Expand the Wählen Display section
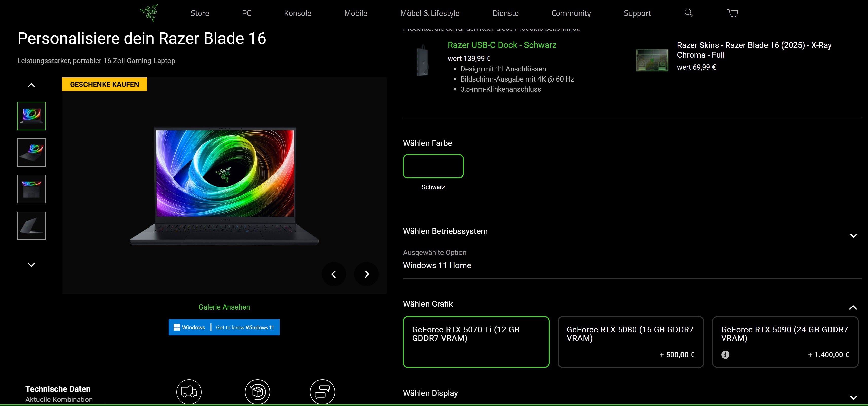This screenshot has width=868, height=406. pyautogui.click(x=853, y=397)
